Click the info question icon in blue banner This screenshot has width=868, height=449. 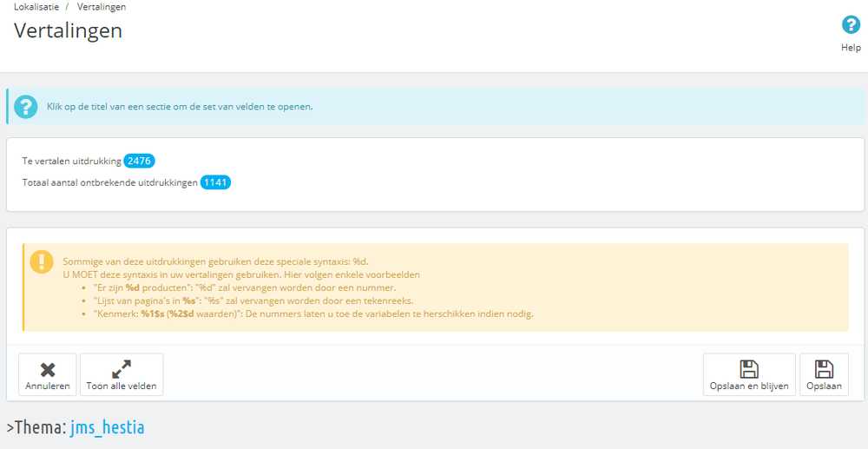26,106
